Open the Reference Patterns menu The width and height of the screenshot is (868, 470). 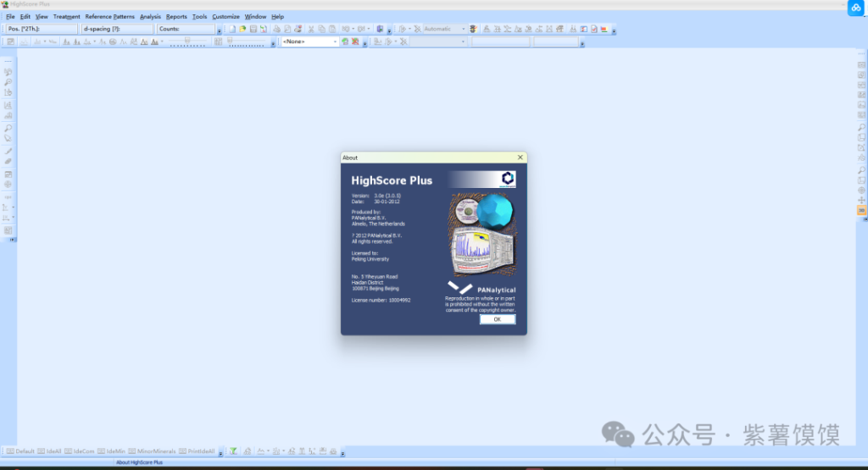pos(109,16)
